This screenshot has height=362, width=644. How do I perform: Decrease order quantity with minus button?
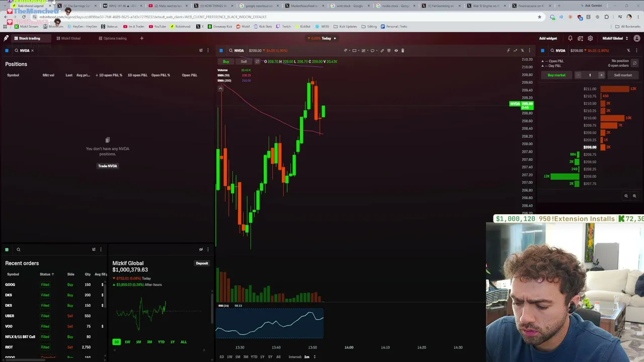click(578, 75)
